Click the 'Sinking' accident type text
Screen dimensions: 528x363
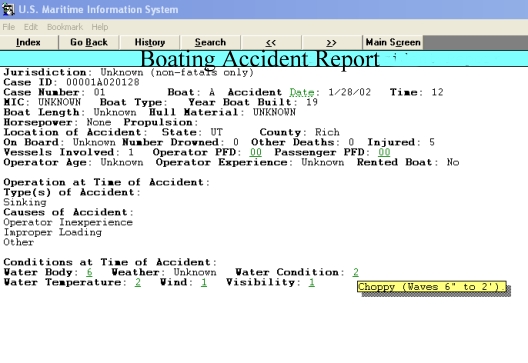(25, 202)
